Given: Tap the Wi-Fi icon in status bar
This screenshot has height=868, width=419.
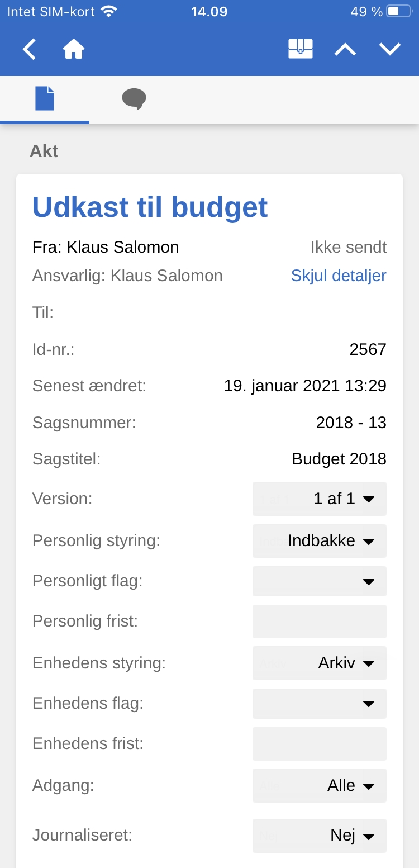Looking at the screenshot, I should coord(109,11).
